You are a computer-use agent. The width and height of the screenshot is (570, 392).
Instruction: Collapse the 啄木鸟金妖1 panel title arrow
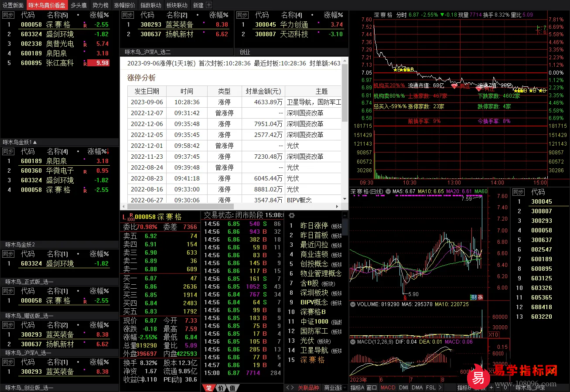click(x=35, y=142)
